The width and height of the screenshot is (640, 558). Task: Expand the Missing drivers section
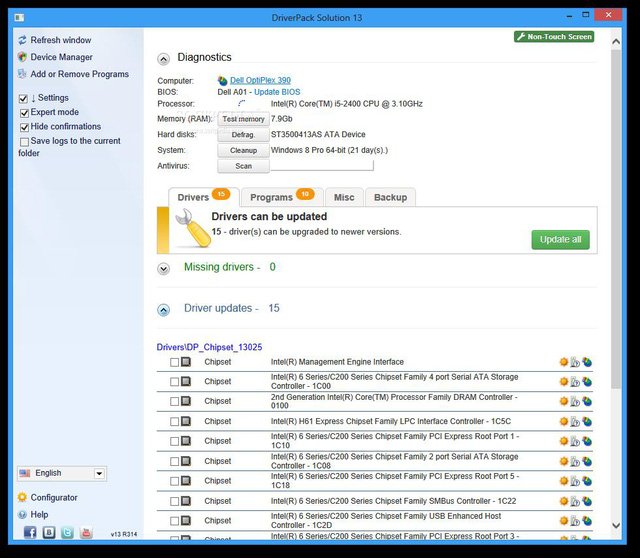point(164,268)
